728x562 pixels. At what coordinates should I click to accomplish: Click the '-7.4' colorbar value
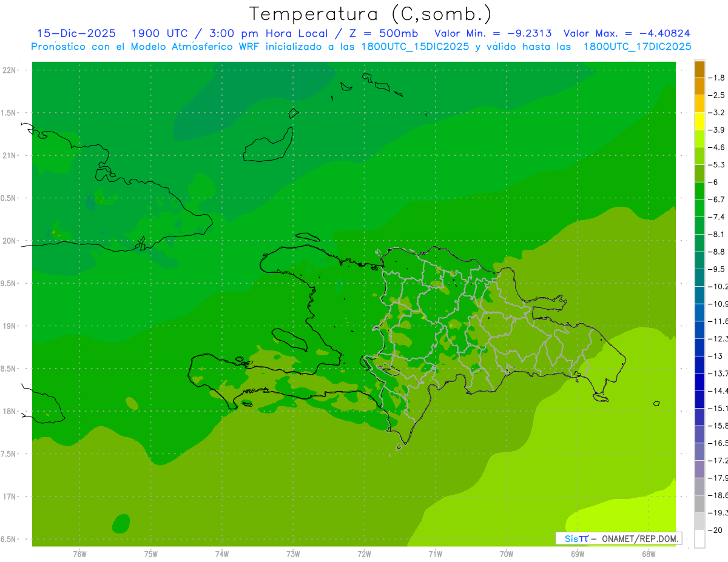click(x=717, y=217)
